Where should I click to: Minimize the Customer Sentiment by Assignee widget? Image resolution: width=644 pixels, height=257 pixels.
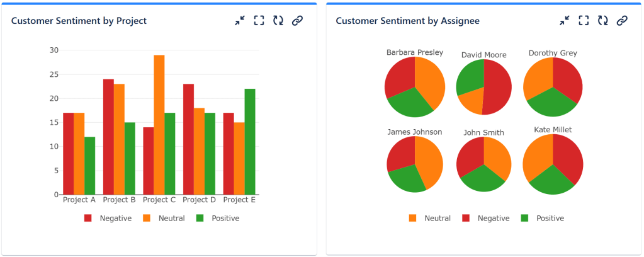tap(565, 21)
